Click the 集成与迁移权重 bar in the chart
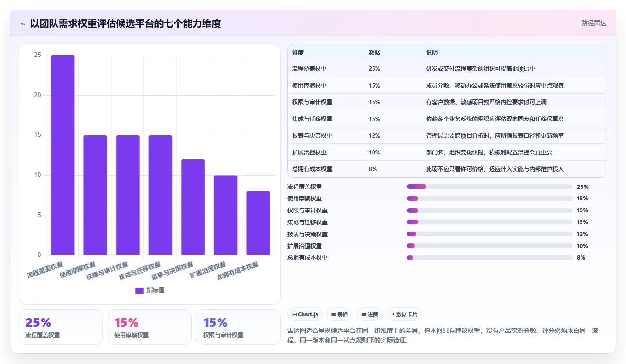The width and height of the screenshot is (626, 364). point(160,195)
